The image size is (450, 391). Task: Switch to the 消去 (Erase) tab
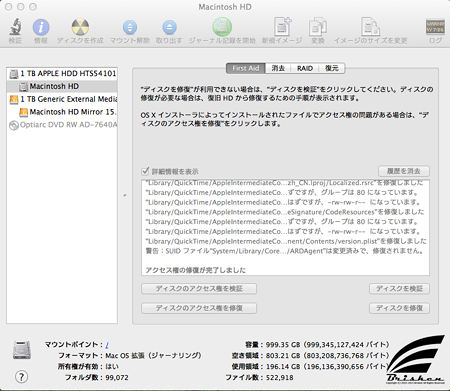[x=278, y=68]
